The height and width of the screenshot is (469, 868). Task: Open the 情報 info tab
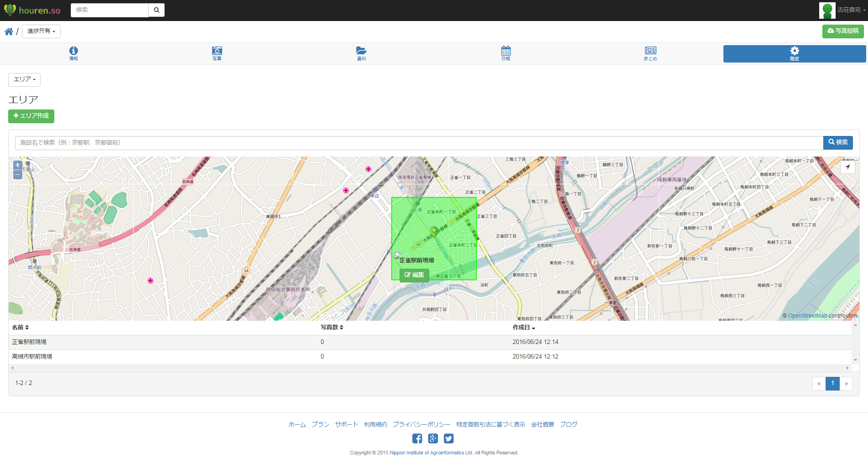[x=73, y=53]
